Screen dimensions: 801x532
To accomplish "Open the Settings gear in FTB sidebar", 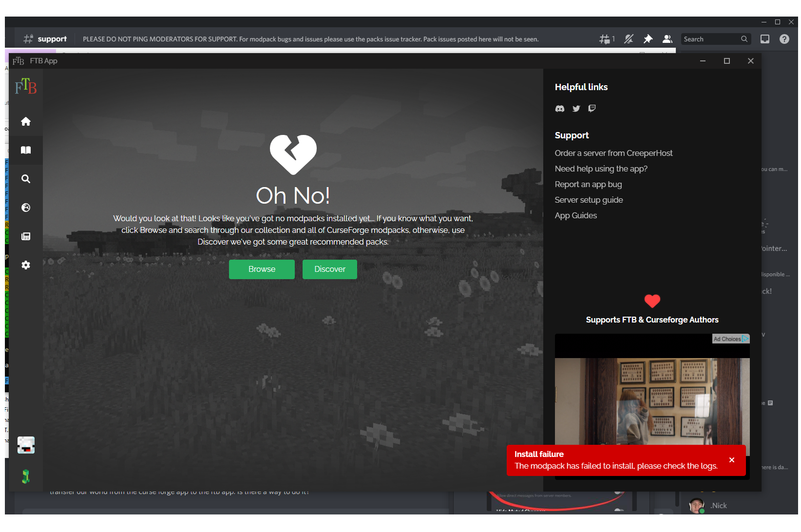I will click(x=26, y=265).
